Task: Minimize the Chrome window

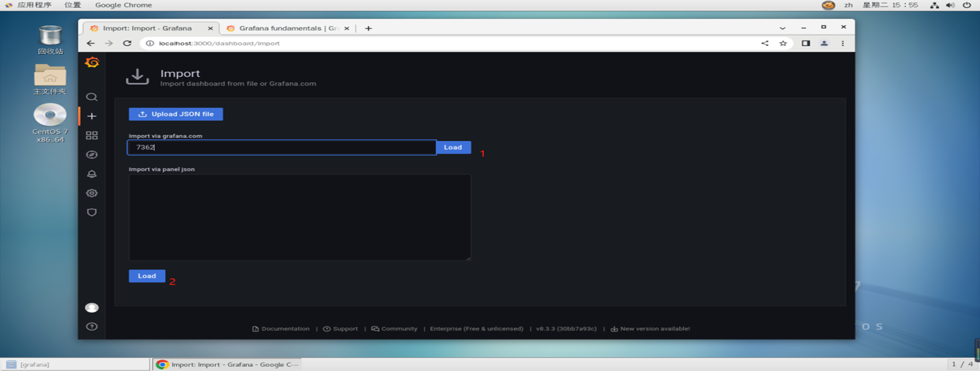Action: 803,28
